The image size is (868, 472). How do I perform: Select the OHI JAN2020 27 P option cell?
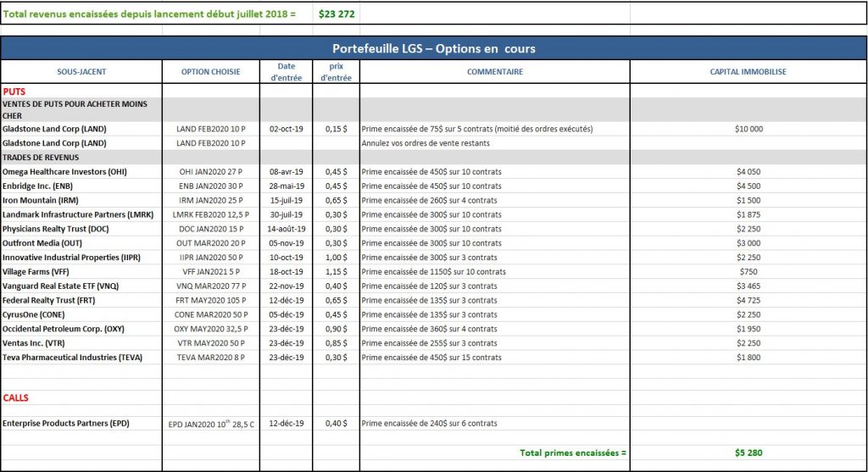(211, 171)
